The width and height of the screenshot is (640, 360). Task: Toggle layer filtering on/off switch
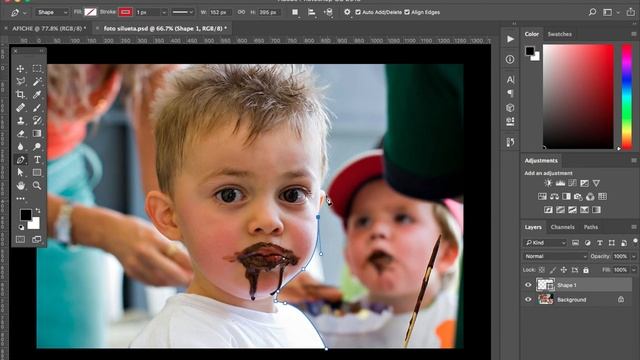tap(636, 241)
